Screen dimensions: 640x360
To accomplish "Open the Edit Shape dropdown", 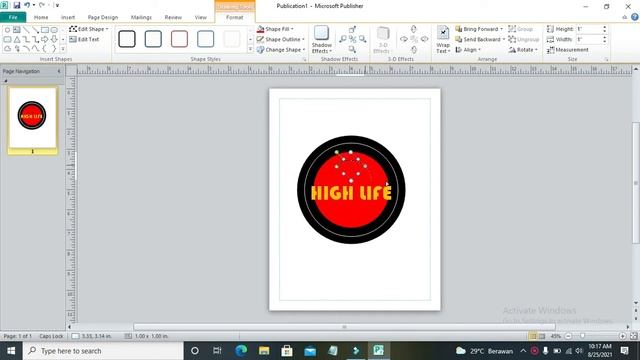I will (x=89, y=29).
